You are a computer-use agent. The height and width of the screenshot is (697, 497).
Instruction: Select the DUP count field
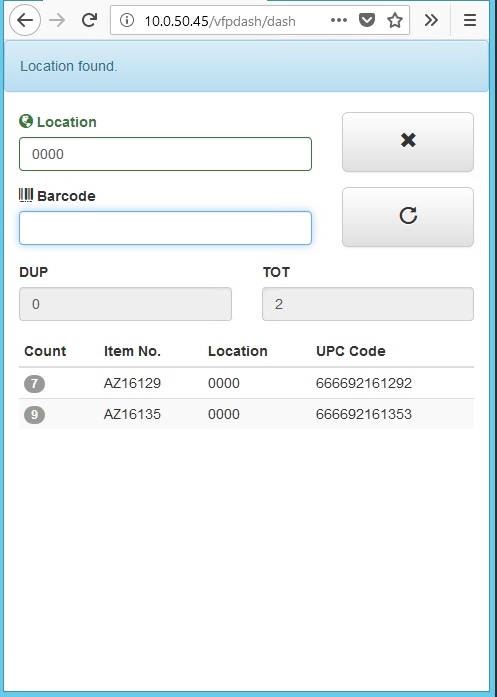point(125,304)
